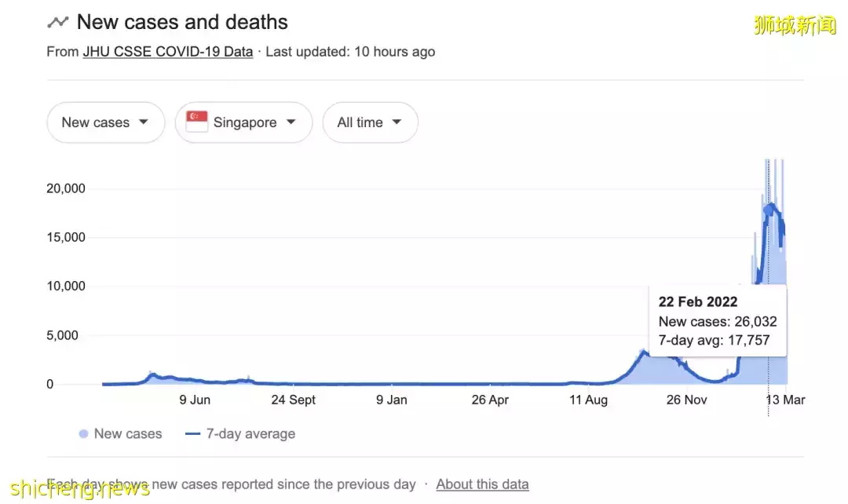Open the New cases dropdown
Viewport: 848px width, 504px height.
pos(105,122)
